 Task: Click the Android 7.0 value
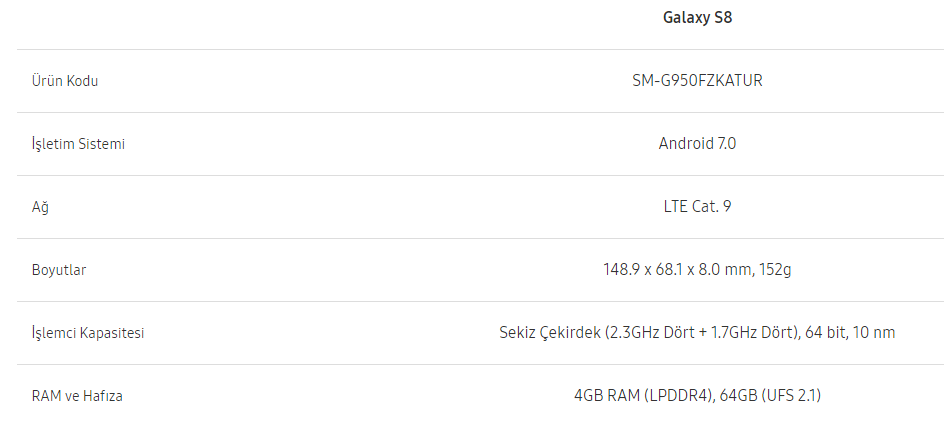point(697,144)
